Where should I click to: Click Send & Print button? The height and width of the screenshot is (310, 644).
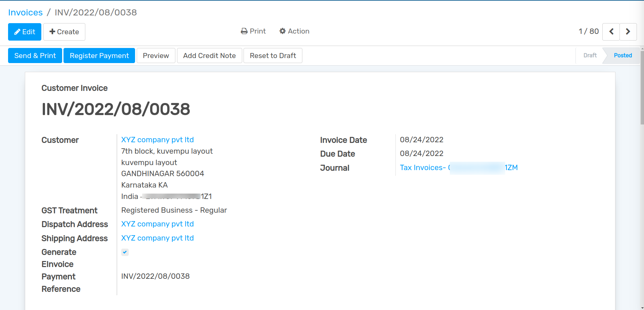click(x=35, y=56)
